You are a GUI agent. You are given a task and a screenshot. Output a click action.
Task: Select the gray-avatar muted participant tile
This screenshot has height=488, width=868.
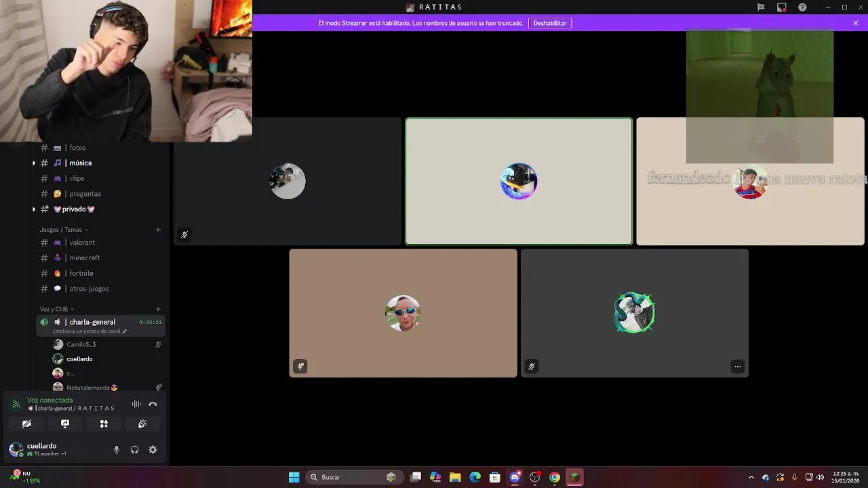tap(288, 181)
